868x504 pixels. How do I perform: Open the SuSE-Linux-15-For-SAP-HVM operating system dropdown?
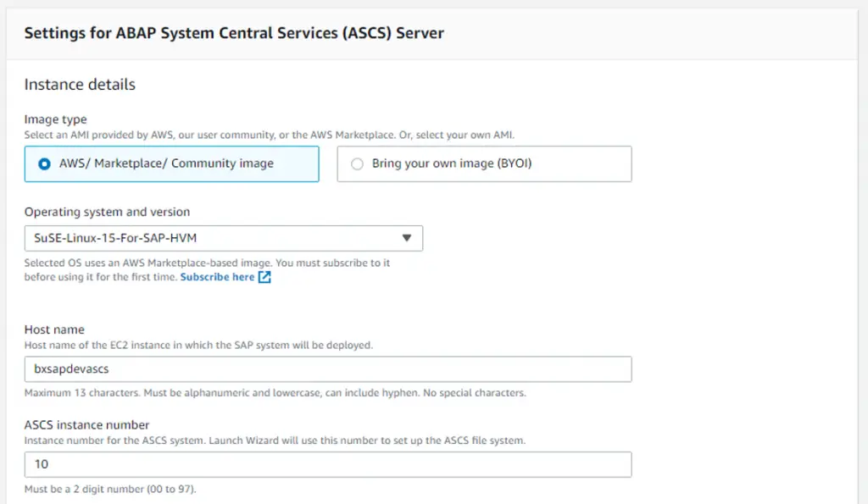point(224,238)
